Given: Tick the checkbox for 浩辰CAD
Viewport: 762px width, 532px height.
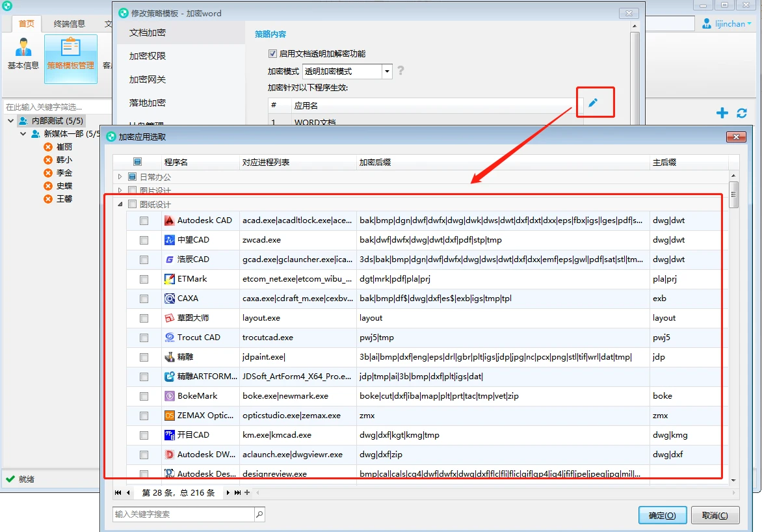Looking at the screenshot, I should pos(144,259).
